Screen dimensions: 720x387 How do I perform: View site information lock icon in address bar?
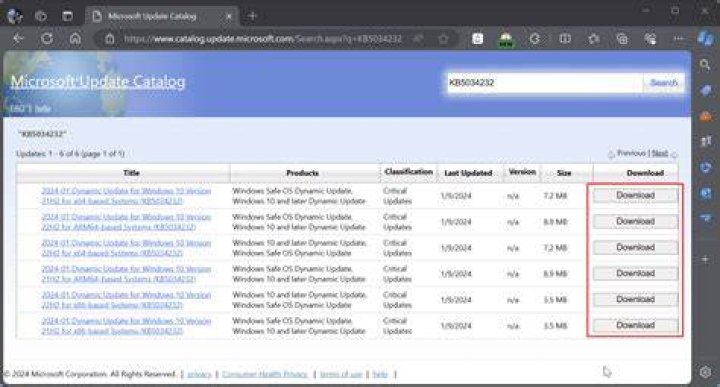[110, 39]
